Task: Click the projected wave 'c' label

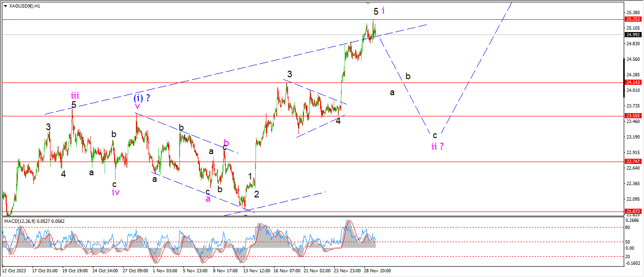Action: tap(435, 135)
